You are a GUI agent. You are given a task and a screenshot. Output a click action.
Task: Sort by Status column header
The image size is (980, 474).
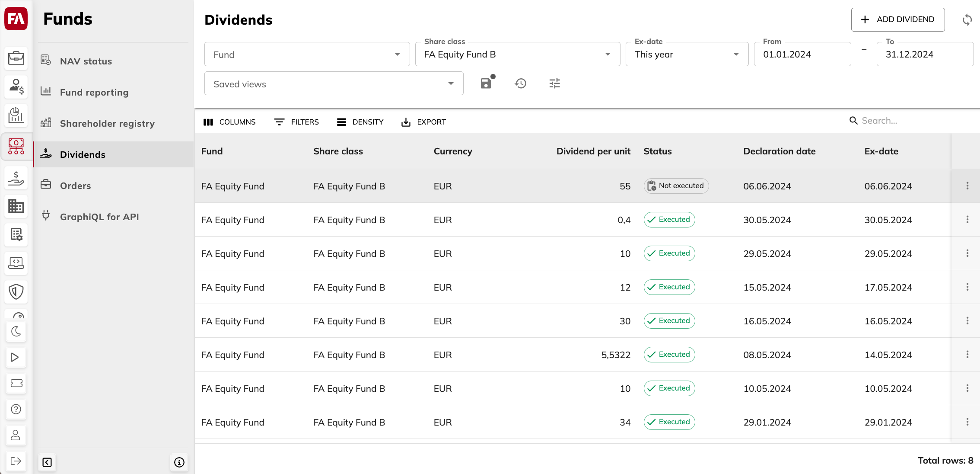point(657,151)
